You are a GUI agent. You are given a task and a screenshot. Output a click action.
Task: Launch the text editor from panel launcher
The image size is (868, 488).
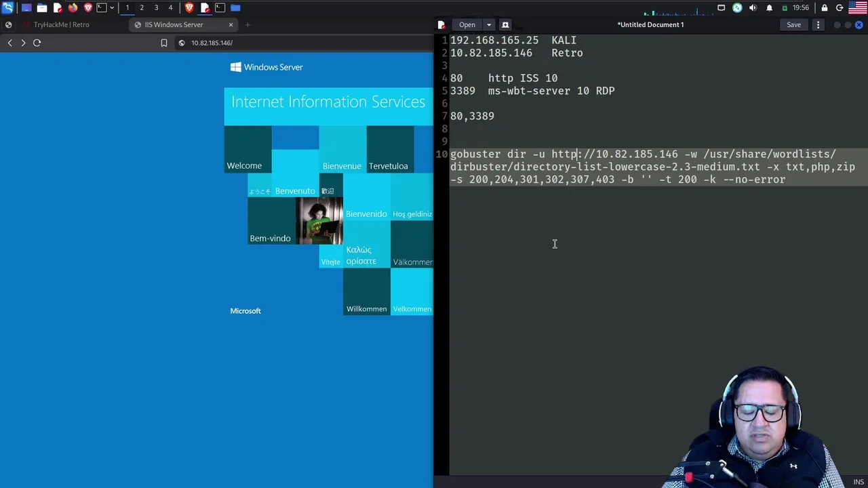[58, 7]
